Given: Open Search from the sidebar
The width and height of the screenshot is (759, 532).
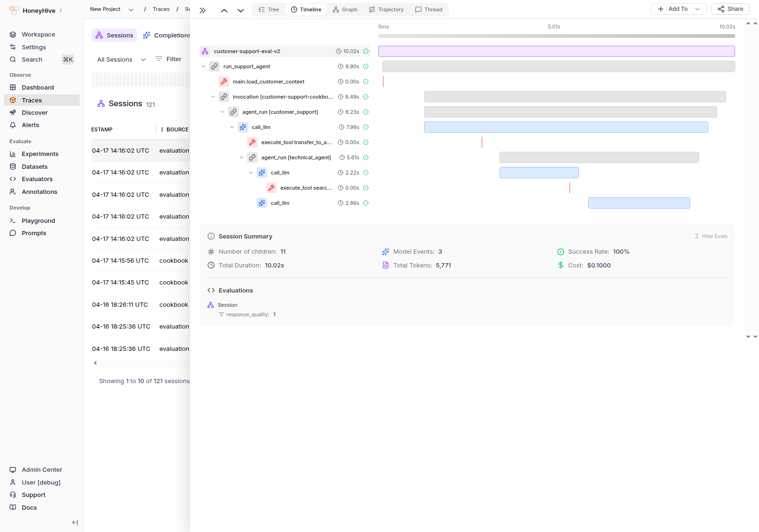Looking at the screenshot, I should (x=32, y=59).
